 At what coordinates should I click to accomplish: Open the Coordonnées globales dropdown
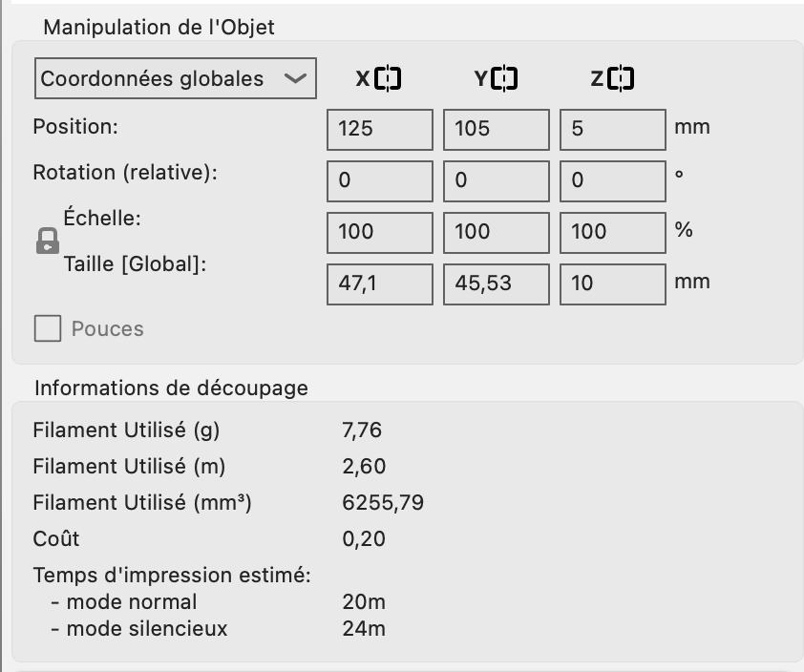click(176, 78)
